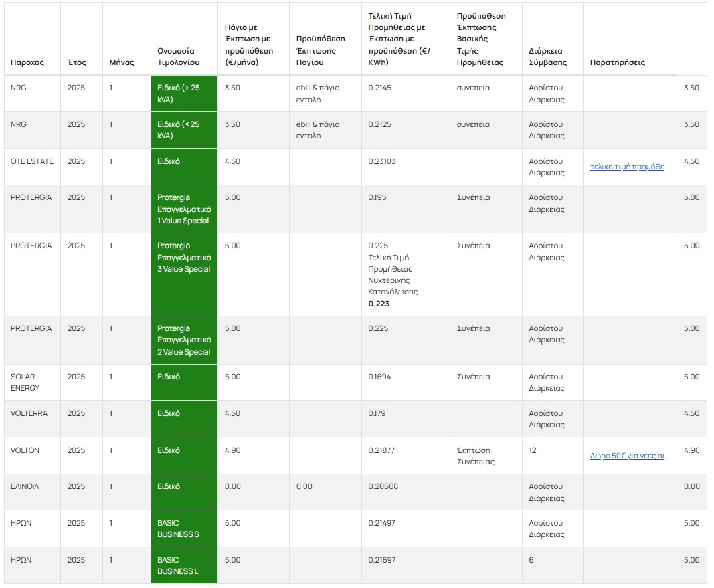
Task: Click price value 0.2125
Action: point(380,124)
